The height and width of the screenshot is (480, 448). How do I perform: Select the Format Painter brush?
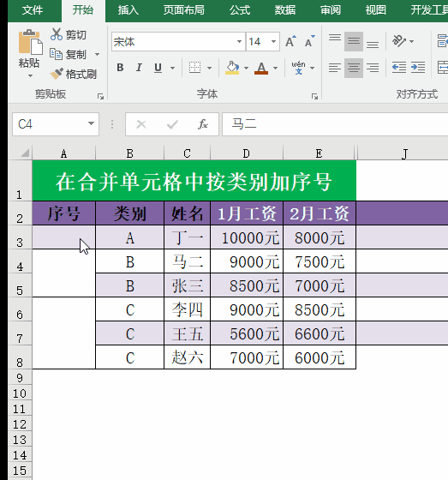pos(57,74)
